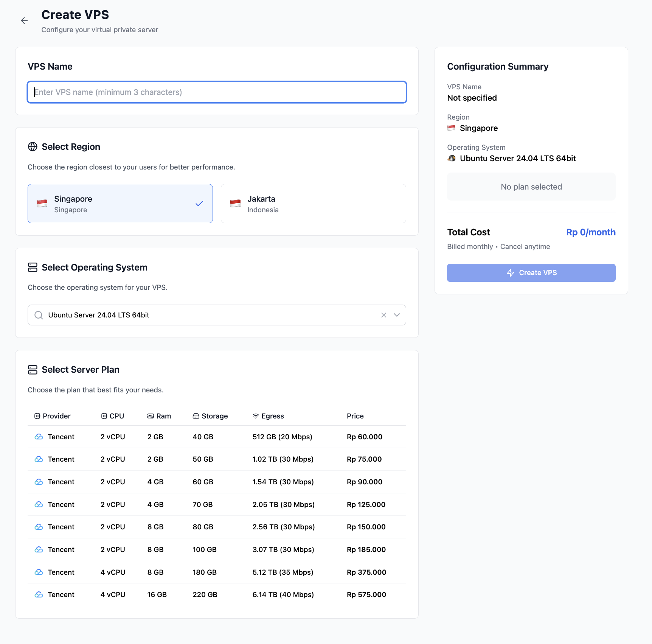This screenshot has height=644, width=652.
Task: Select the Singapore region card
Action: (120, 203)
